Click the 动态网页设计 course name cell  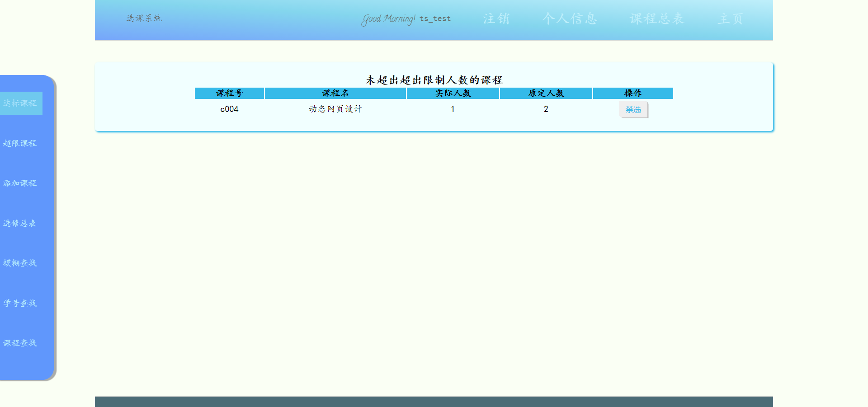(335, 109)
